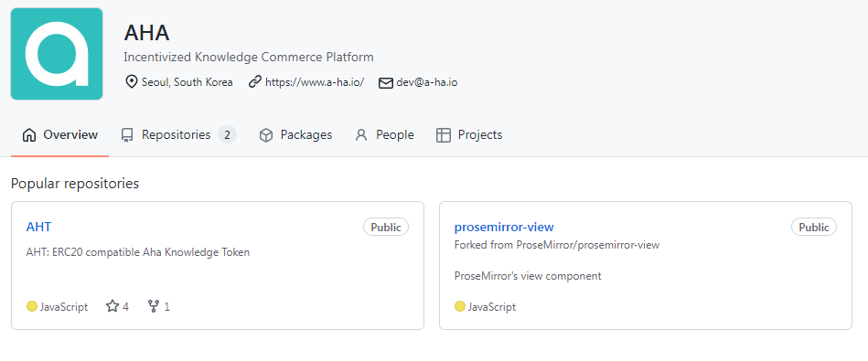The width and height of the screenshot is (868, 361).
Task: Click the Packages cube icon
Action: (266, 135)
